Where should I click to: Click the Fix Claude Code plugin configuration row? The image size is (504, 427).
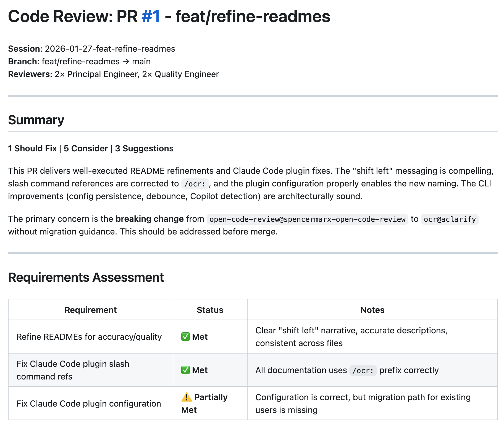point(89,403)
